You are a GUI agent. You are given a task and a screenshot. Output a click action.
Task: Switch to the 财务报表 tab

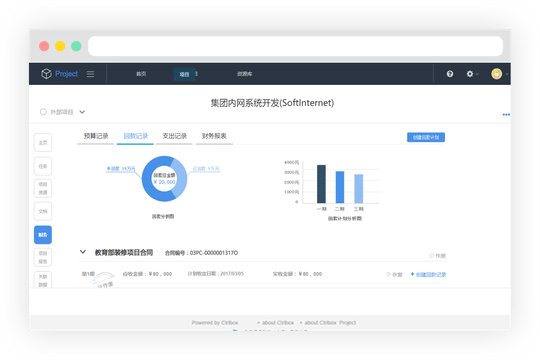coord(214,136)
